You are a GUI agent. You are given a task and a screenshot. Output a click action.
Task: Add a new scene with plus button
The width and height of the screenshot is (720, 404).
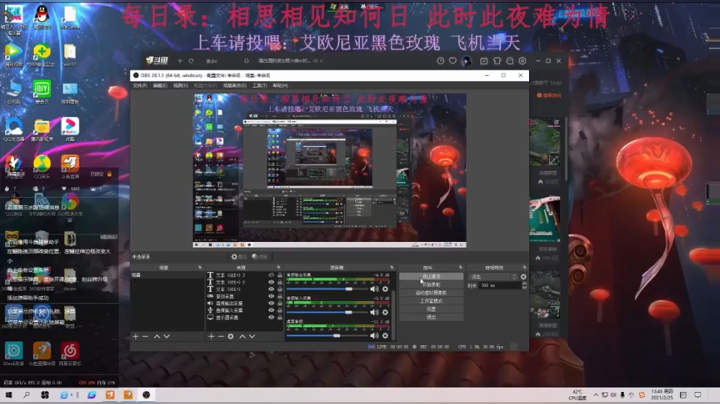pos(135,337)
